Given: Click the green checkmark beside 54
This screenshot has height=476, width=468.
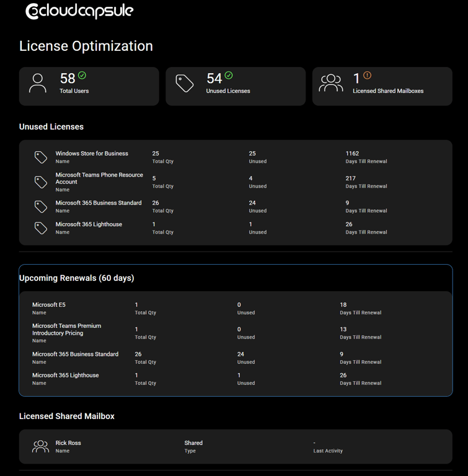Looking at the screenshot, I should [x=229, y=76].
